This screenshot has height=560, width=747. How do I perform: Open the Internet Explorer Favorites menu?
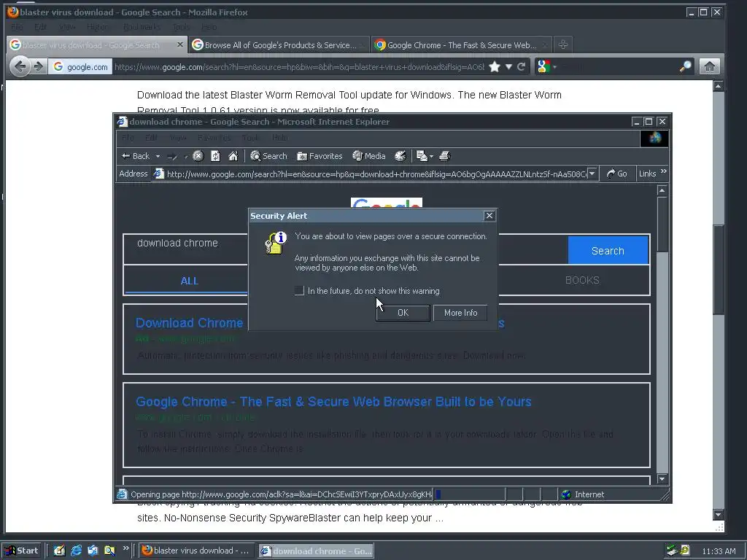pyautogui.click(x=214, y=138)
